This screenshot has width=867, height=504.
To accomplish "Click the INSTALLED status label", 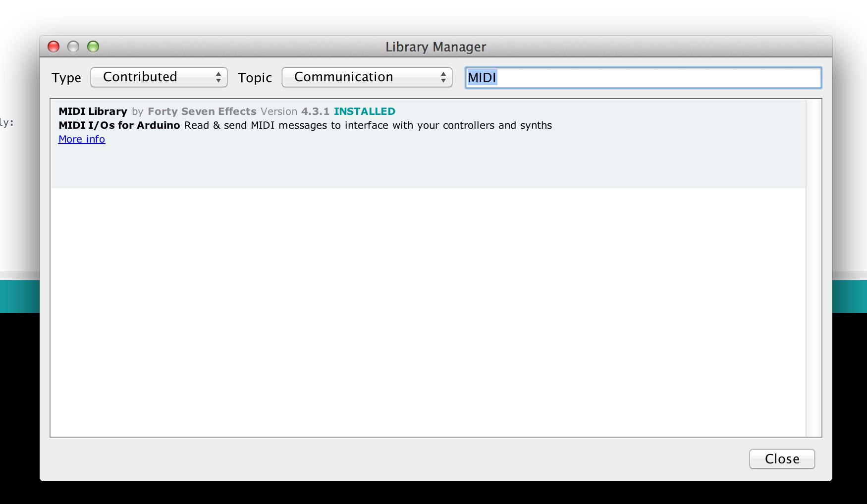I will pos(364,111).
